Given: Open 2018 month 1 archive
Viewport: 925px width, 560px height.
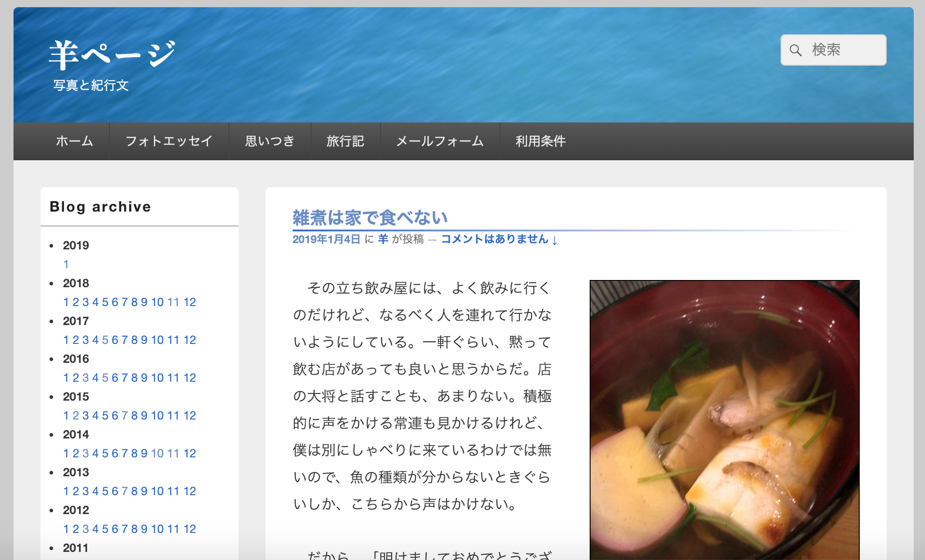Looking at the screenshot, I should 66,302.
